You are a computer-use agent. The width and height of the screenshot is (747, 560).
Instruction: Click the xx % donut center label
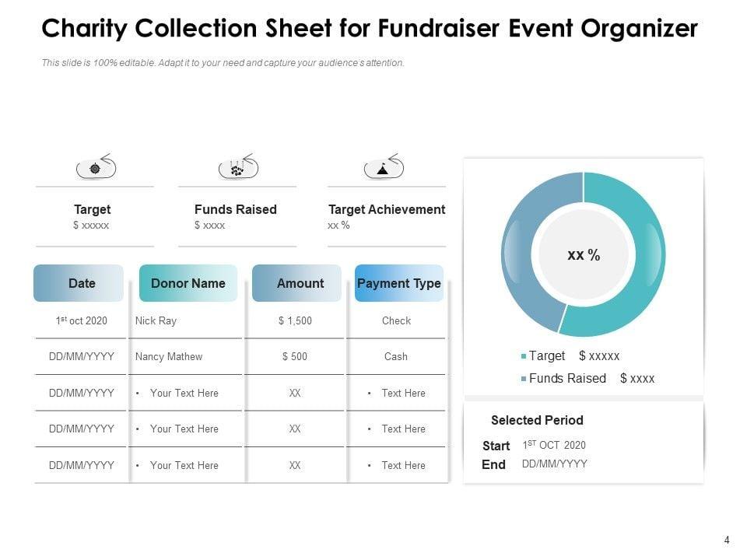(584, 255)
